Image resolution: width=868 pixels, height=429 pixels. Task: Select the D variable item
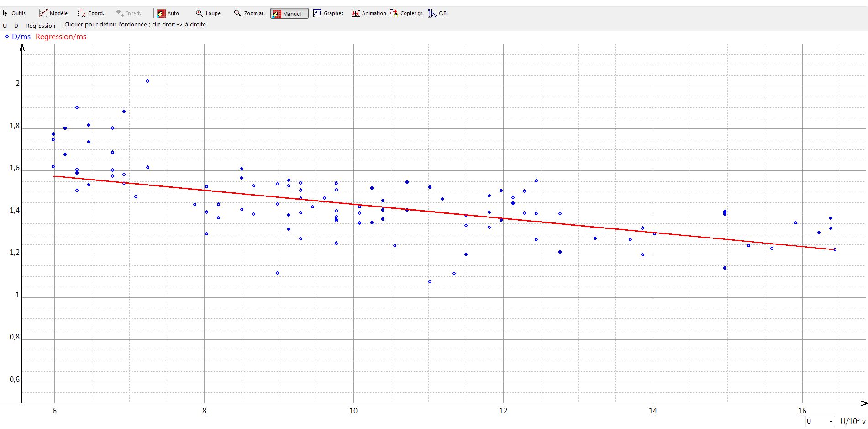coord(16,26)
